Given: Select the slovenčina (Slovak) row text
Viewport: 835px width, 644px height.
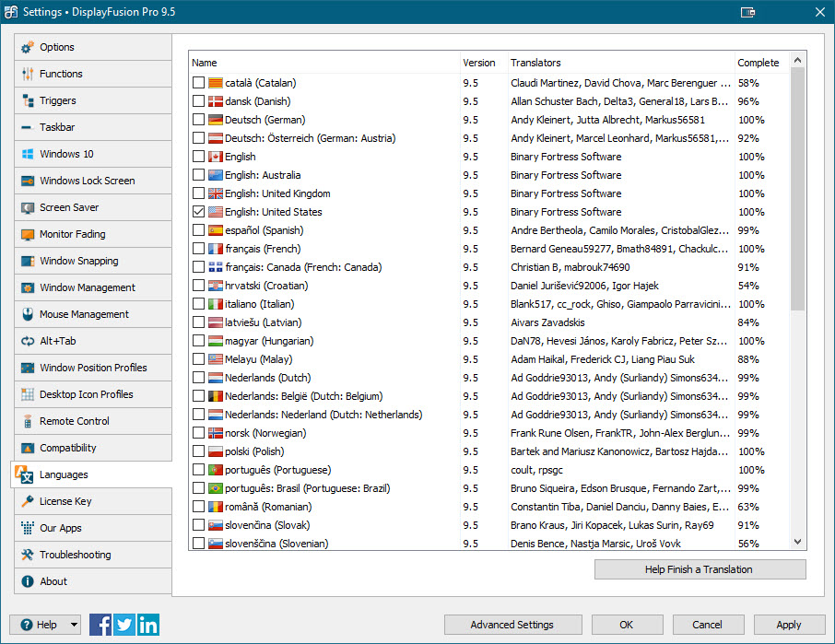Looking at the screenshot, I should 267,525.
